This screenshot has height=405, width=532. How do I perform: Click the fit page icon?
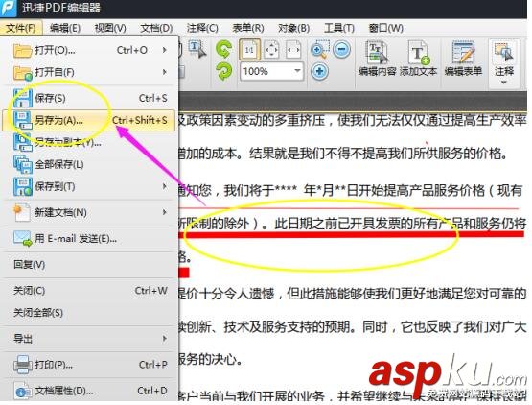click(271, 50)
